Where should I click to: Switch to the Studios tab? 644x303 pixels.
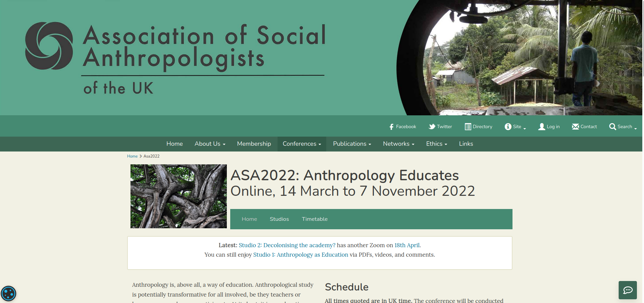coord(279,219)
